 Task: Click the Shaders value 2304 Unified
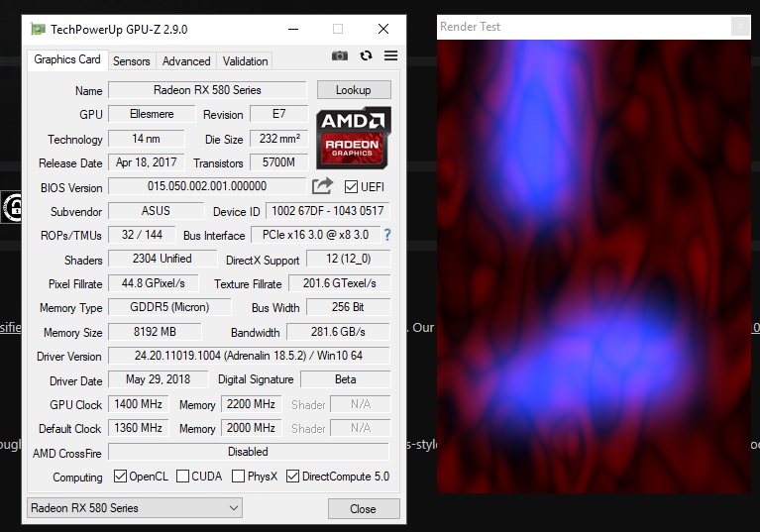163,259
